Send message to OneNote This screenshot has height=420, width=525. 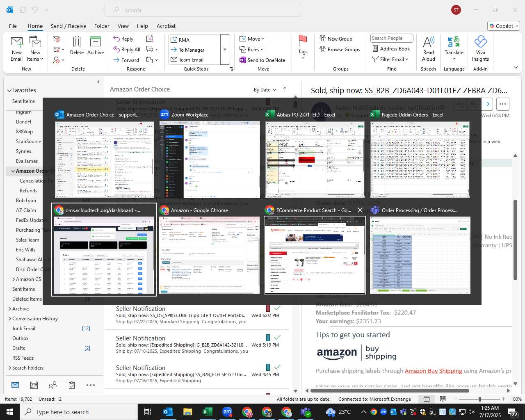pyautogui.click(x=262, y=60)
